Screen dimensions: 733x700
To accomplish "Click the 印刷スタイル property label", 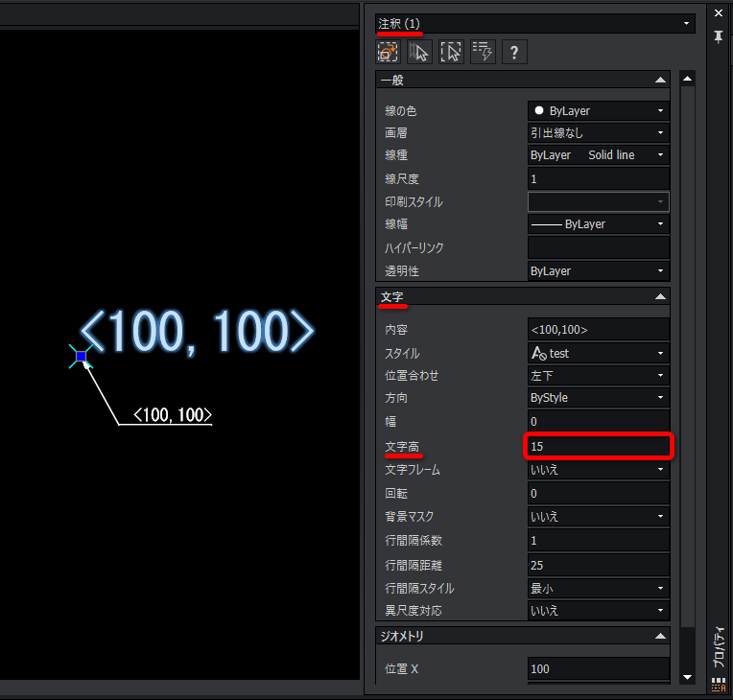I will [x=414, y=202].
